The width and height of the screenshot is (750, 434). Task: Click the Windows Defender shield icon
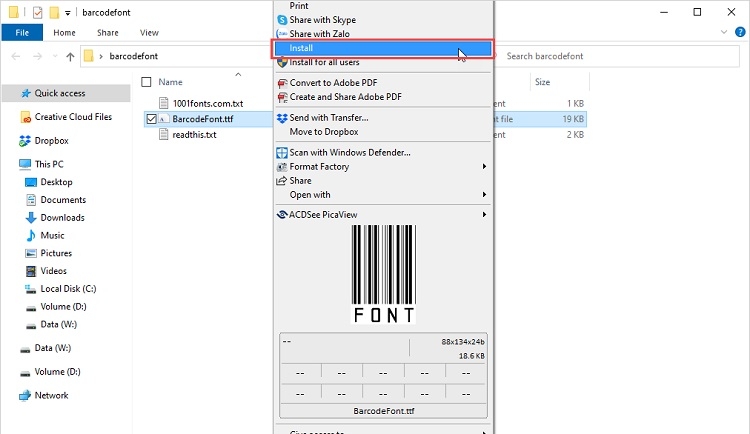click(282, 153)
